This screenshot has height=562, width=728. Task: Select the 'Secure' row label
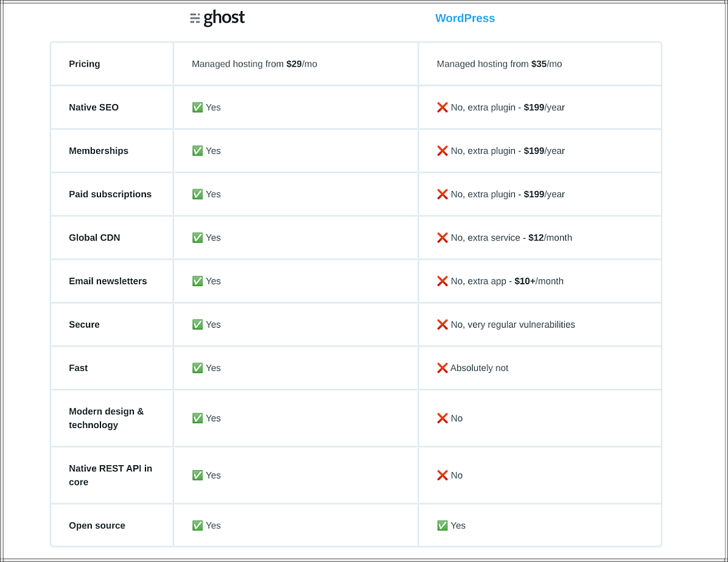[84, 325]
